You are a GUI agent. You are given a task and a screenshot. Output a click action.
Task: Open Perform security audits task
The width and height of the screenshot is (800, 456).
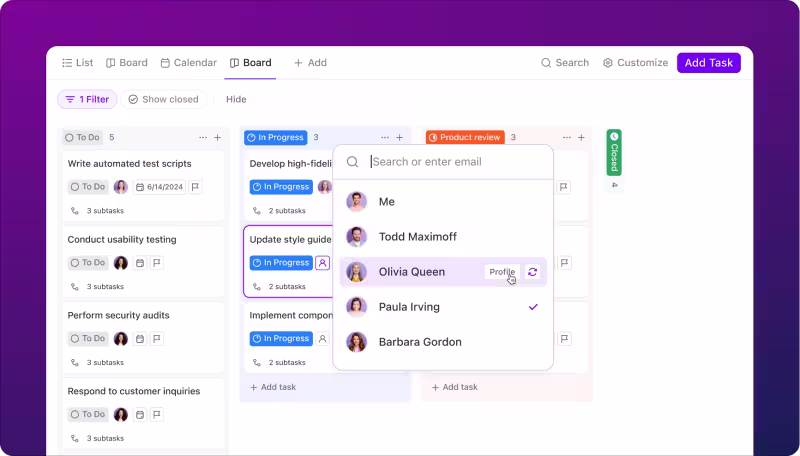click(118, 315)
